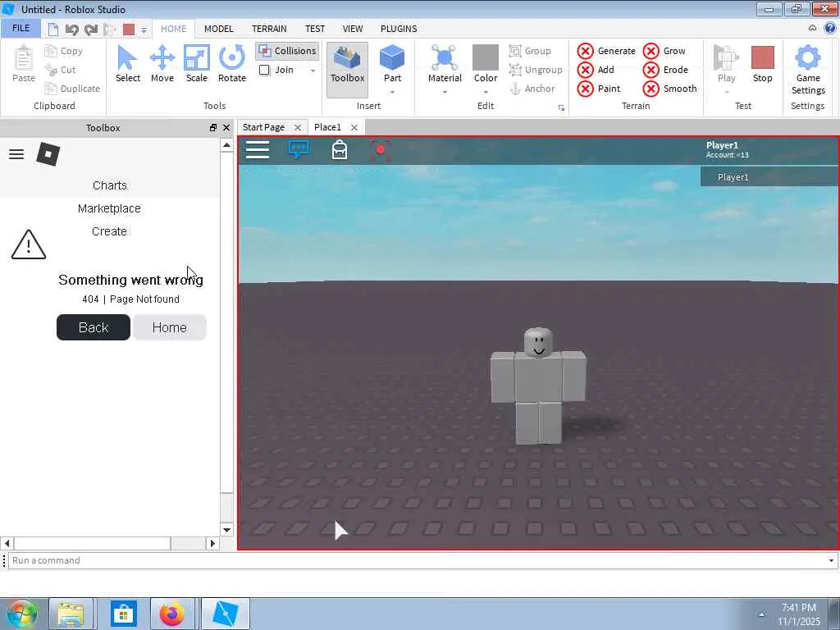Open the Marketplace link in Toolbox
This screenshot has height=630, width=840.
pos(109,208)
